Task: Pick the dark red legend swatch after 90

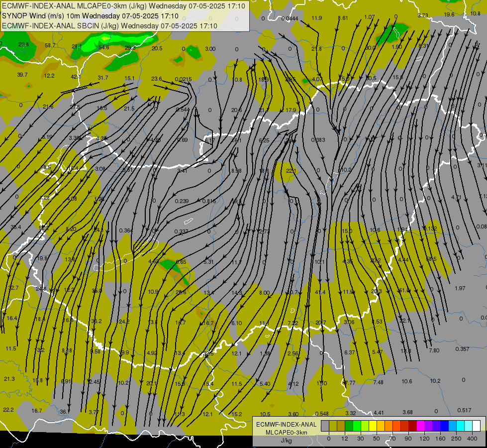Action: (x=412, y=426)
